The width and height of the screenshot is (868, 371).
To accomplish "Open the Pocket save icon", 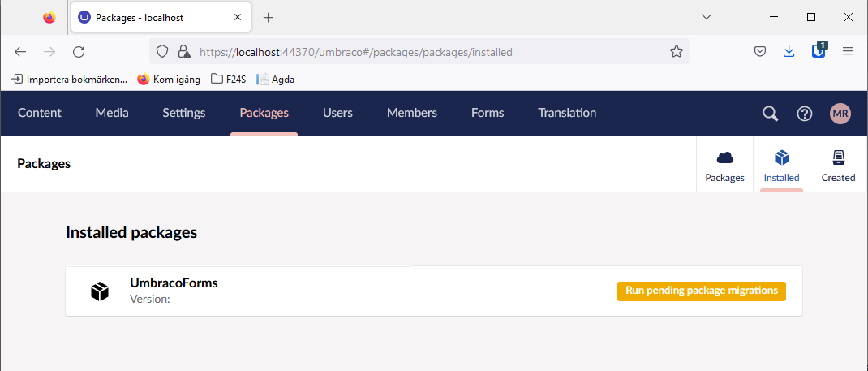I will click(760, 51).
